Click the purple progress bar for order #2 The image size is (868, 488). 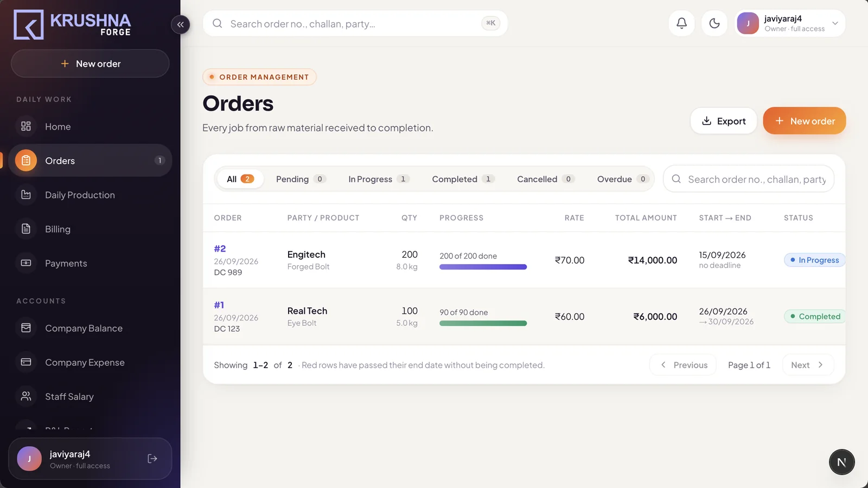[x=483, y=267]
